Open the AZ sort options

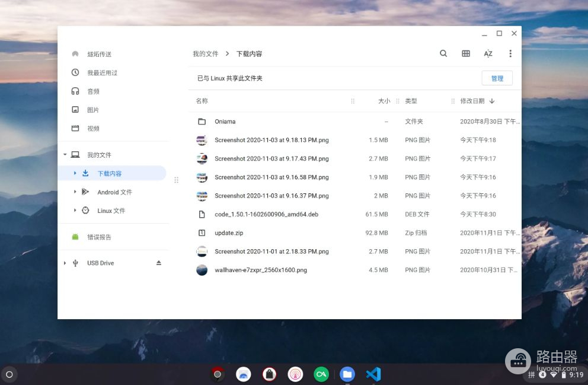pyautogui.click(x=488, y=53)
